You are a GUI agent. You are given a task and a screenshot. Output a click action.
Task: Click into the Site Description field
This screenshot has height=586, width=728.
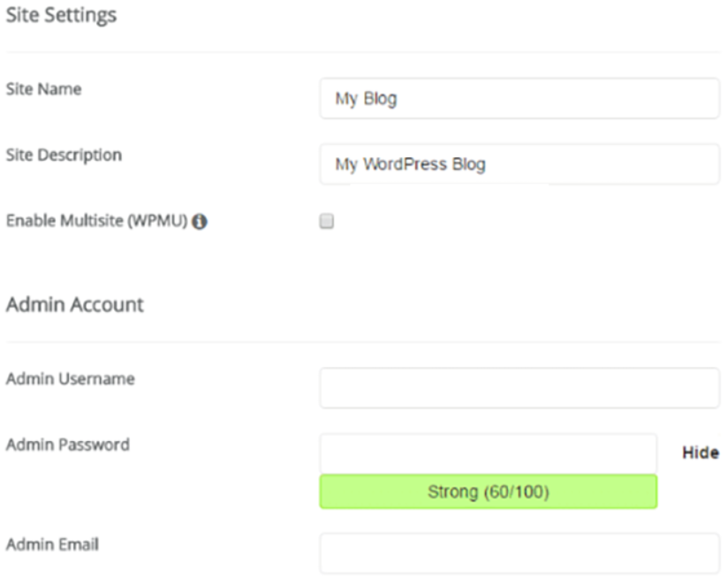(x=519, y=164)
